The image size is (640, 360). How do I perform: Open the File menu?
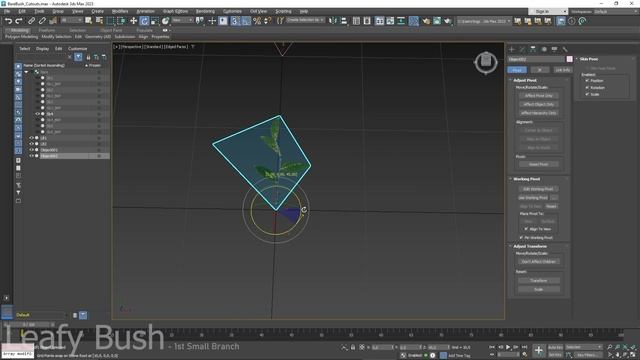tap(7, 11)
